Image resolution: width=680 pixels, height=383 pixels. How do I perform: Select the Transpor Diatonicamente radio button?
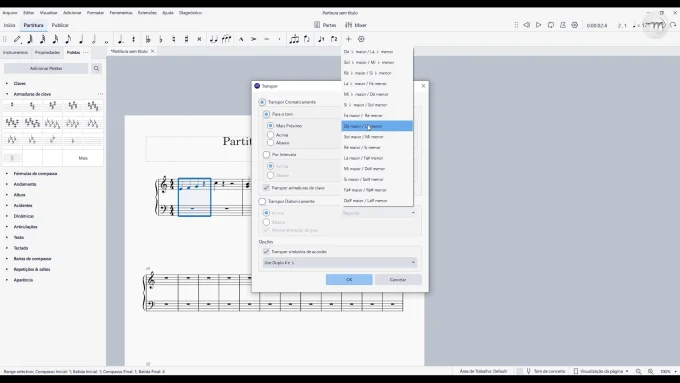tap(262, 201)
